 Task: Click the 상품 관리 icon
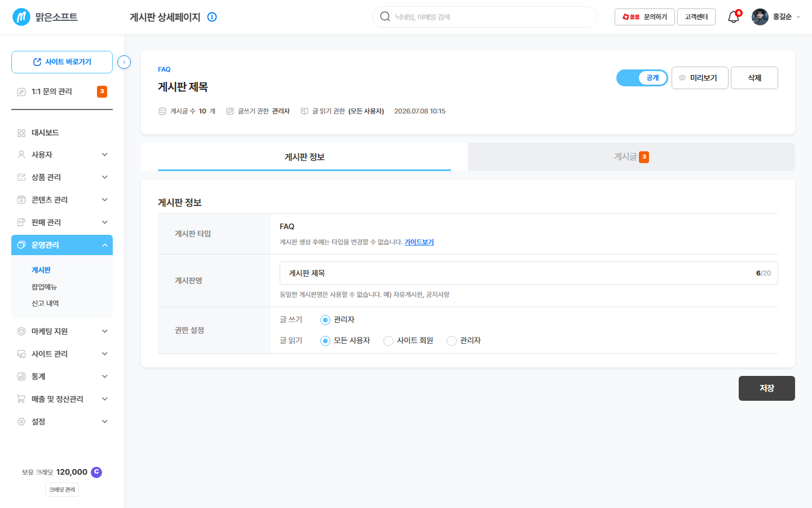tap(21, 177)
